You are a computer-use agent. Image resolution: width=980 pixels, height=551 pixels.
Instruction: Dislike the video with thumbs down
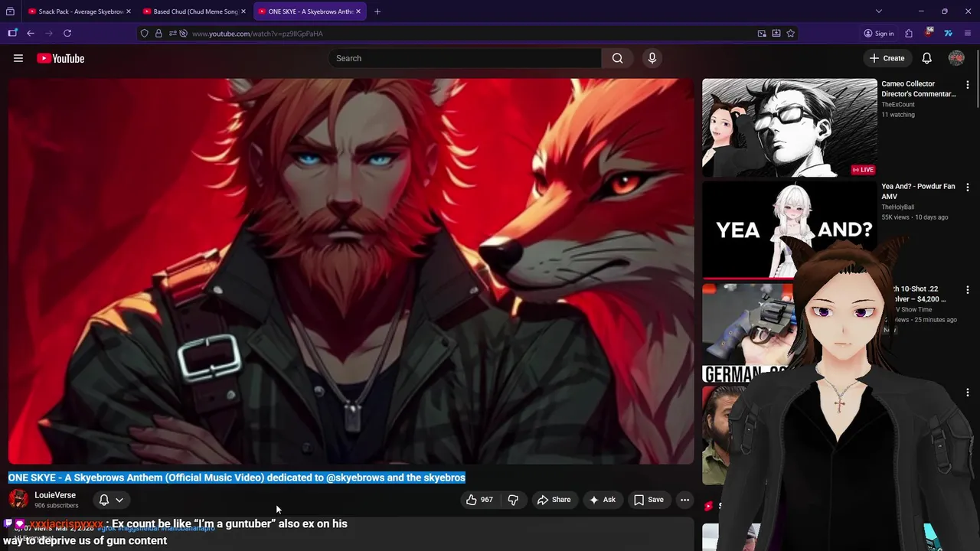513,500
